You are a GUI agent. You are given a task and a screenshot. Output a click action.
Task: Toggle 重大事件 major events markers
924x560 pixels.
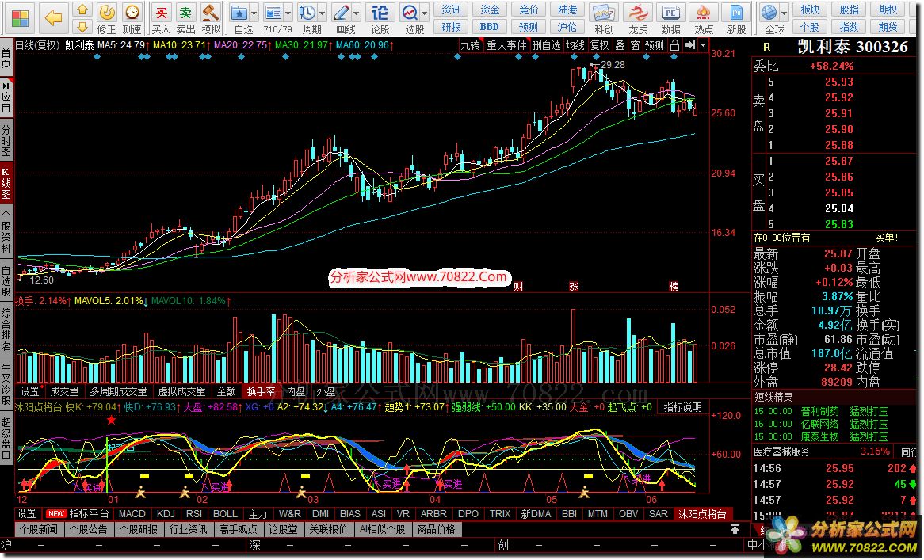tap(506, 45)
